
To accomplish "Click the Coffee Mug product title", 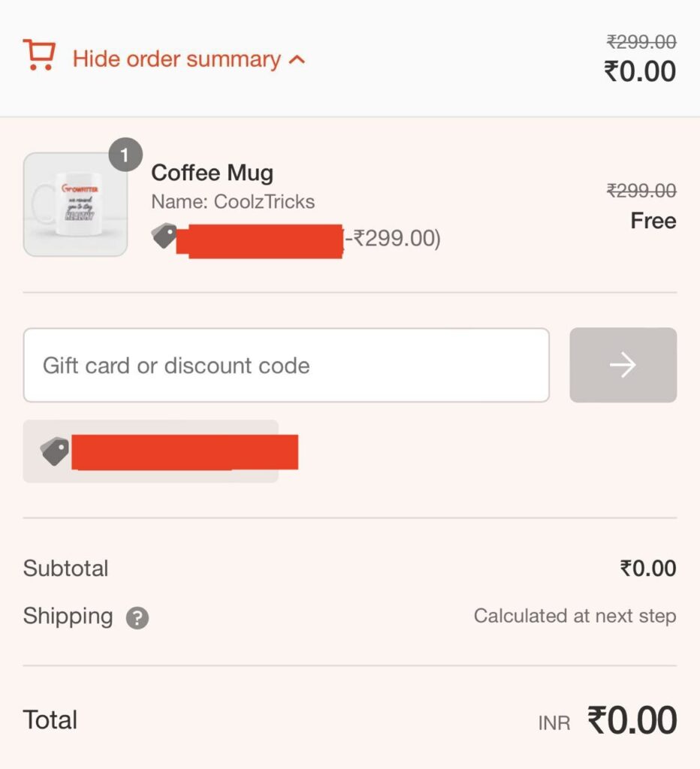I will [213, 173].
